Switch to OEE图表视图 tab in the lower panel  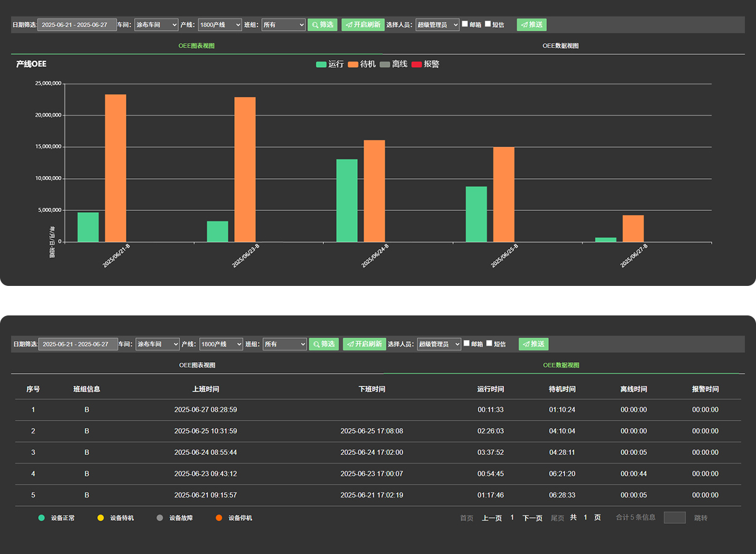[x=197, y=365]
